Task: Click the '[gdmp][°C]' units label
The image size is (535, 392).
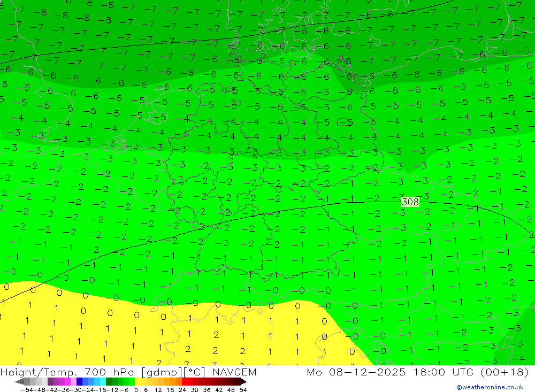Action: pos(174,372)
